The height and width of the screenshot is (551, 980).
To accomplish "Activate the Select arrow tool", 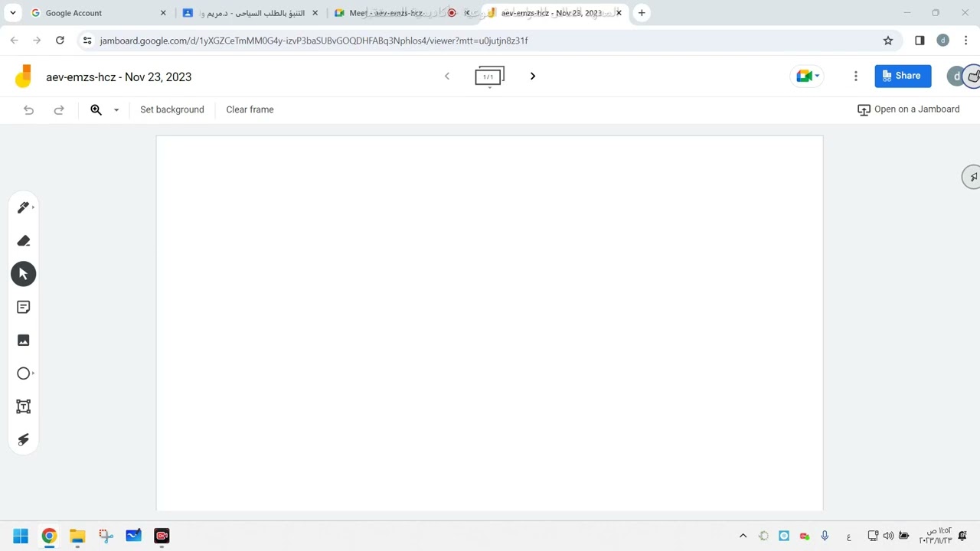I will pyautogui.click(x=24, y=274).
